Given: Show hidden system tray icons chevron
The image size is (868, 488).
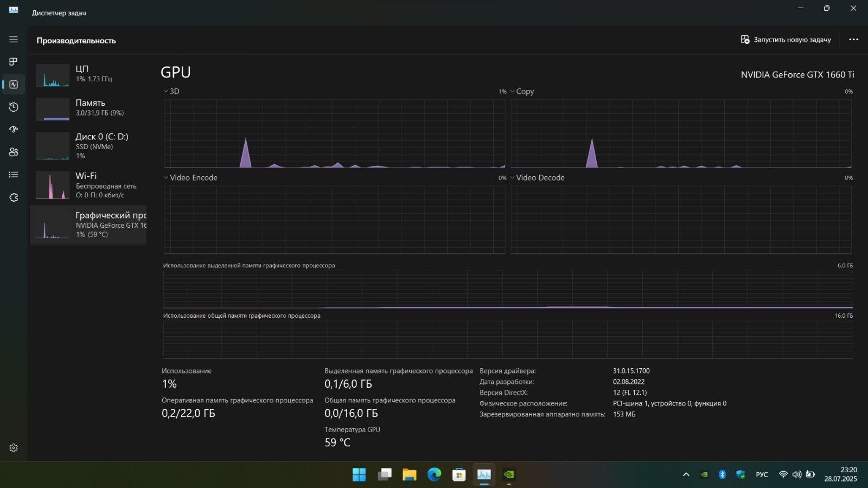Looking at the screenshot, I should [686, 474].
